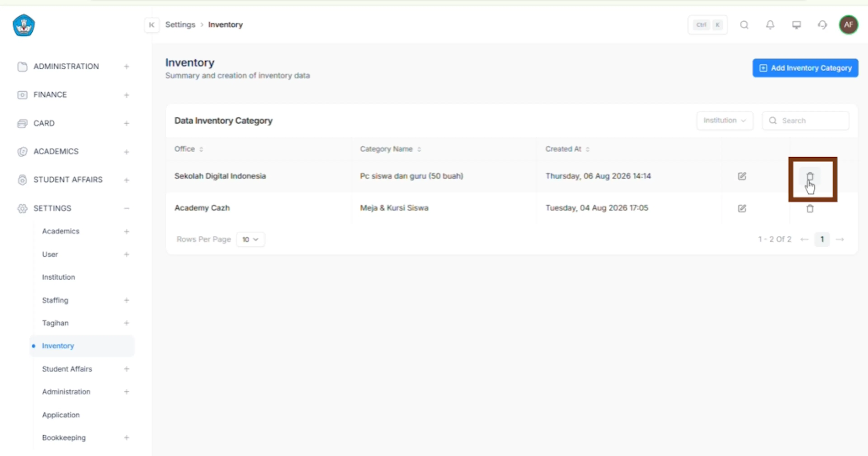868x456 pixels.
Task: Edit the Meja & Kursi Siswa category
Action: coord(742,208)
